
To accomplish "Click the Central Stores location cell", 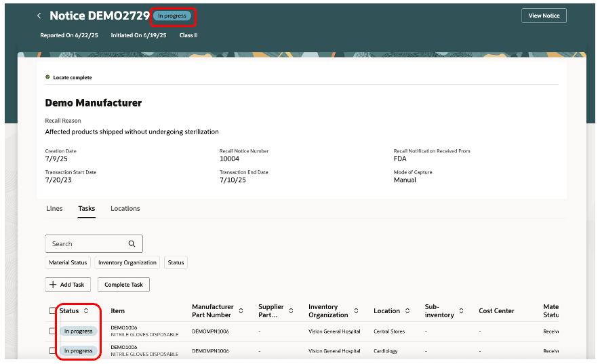I will coord(389,331).
